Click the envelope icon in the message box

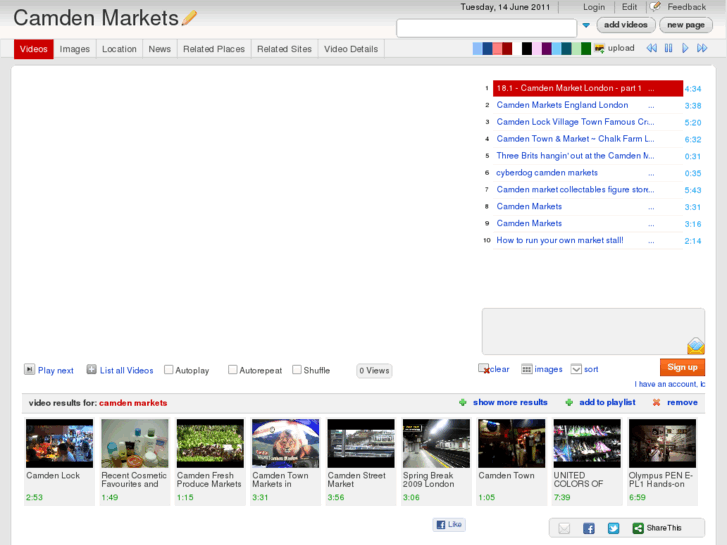(x=695, y=346)
